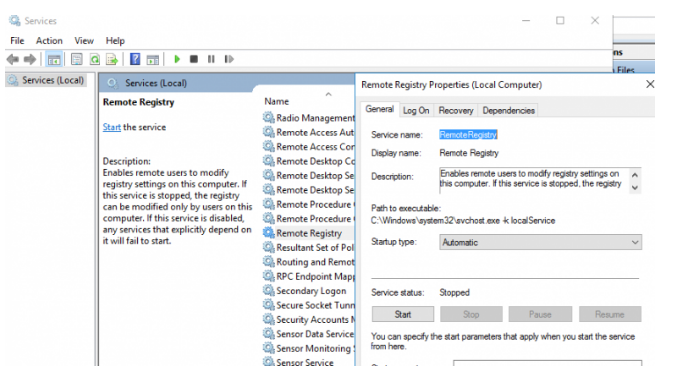Select the gear icon of Radio Management service
Viewport: 679px width, 382px height.
pos(269,117)
